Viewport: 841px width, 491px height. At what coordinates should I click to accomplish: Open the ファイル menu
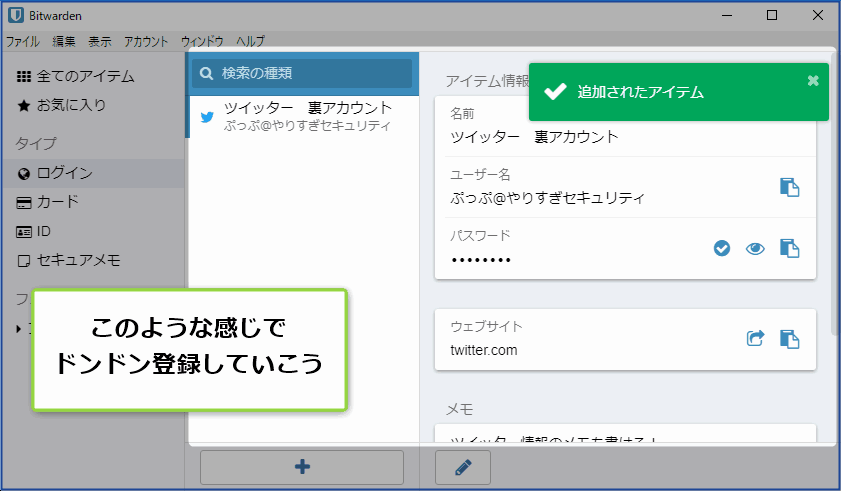tap(23, 41)
